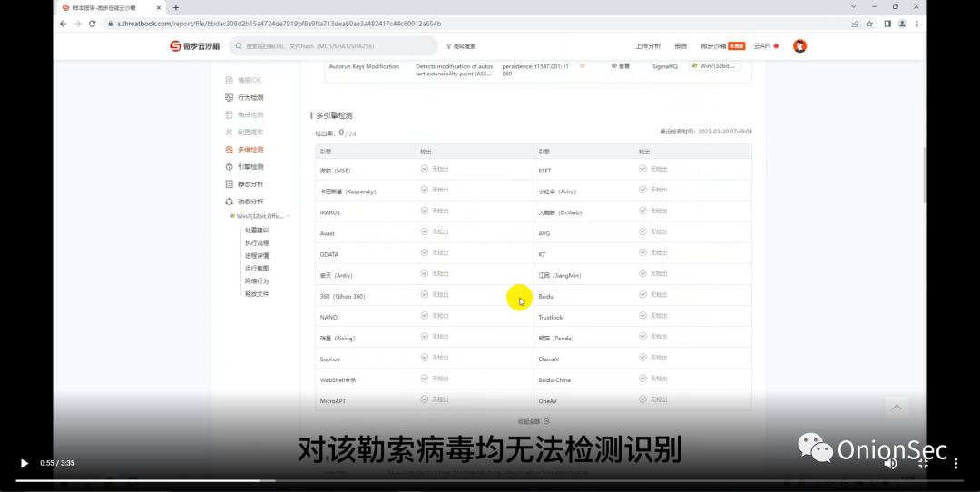
Task: Click the SigmaHQ source text
Action: pyautogui.click(x=664, y=66)
